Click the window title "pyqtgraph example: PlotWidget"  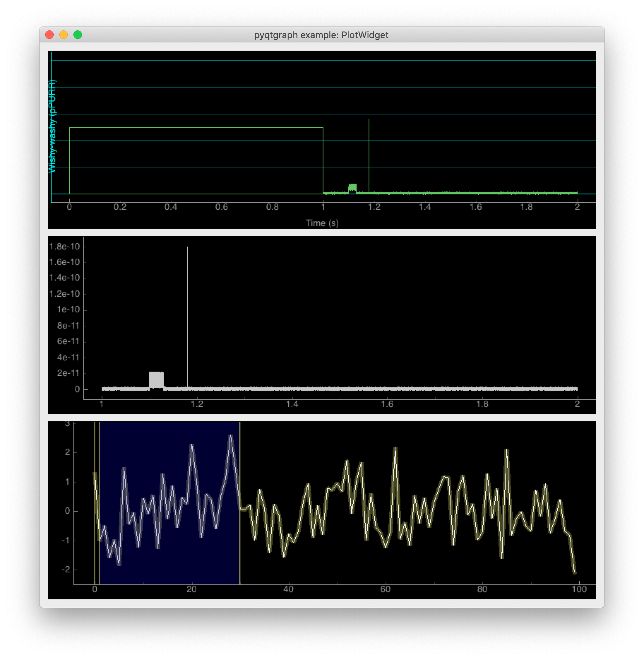coord(322,35)
